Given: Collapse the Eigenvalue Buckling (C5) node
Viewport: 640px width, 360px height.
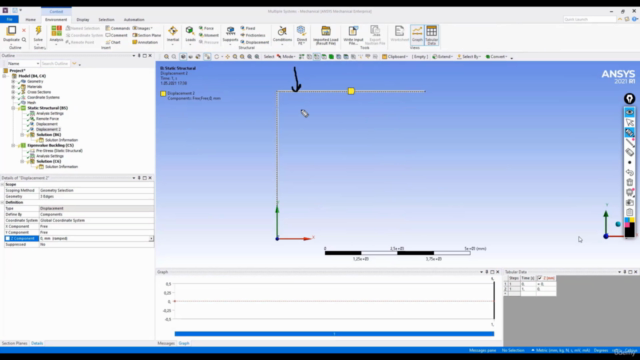Looking at the screenshot, I should point(13,145).
